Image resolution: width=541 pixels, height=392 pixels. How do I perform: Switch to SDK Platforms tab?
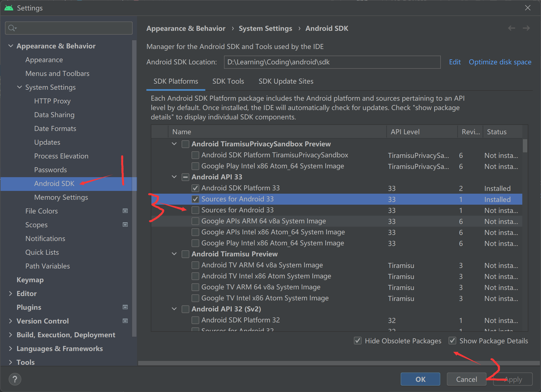[176, 81]
